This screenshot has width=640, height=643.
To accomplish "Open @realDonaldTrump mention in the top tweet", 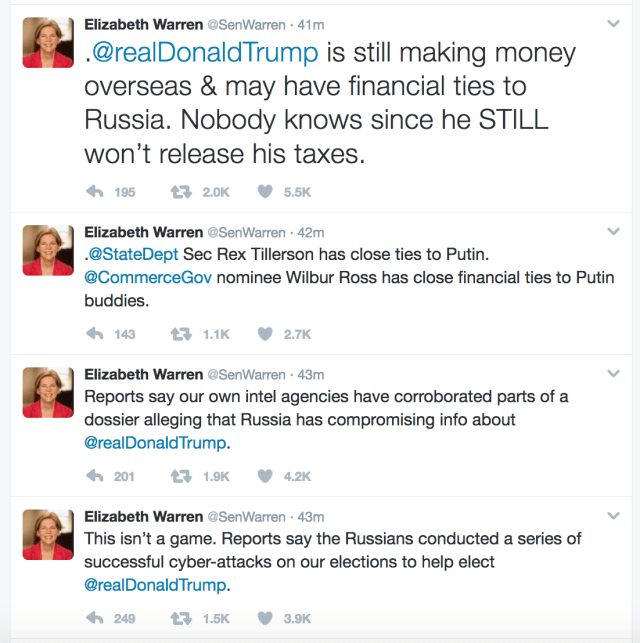I will [x=206, y=52].
